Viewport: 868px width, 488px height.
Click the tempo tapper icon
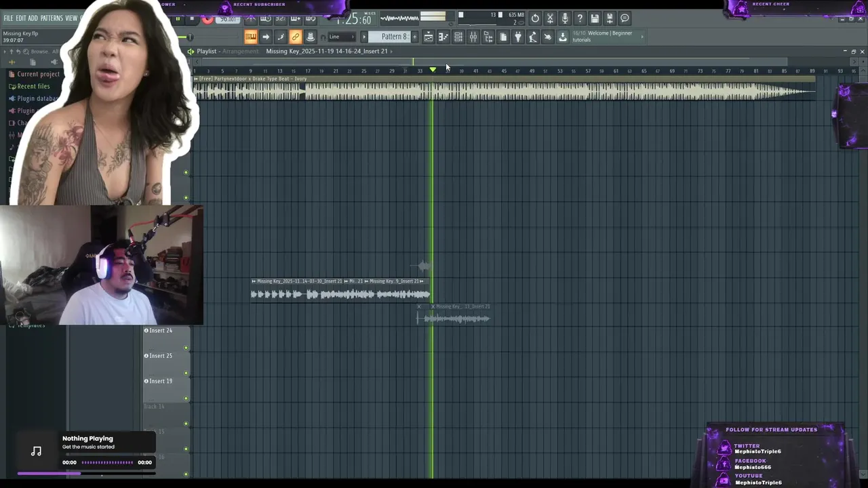[533, 37]
